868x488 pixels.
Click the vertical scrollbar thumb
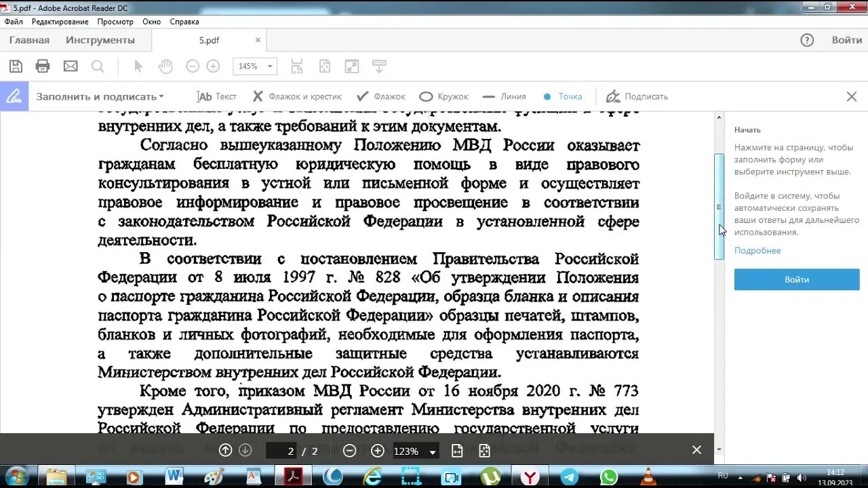pos(719,207)
